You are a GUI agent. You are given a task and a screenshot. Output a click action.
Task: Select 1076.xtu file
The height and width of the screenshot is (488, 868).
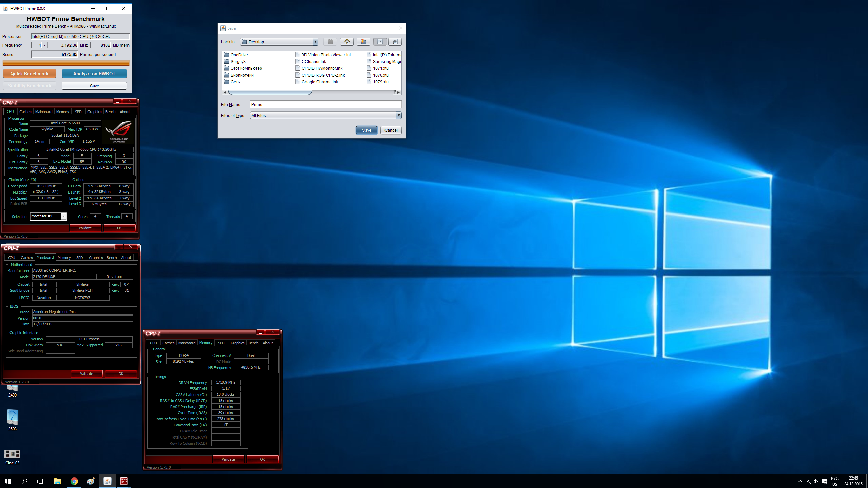[x=377, y=75]
